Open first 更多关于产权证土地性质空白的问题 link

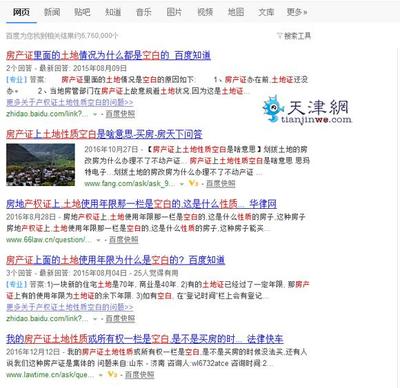[x=70, y=102]
